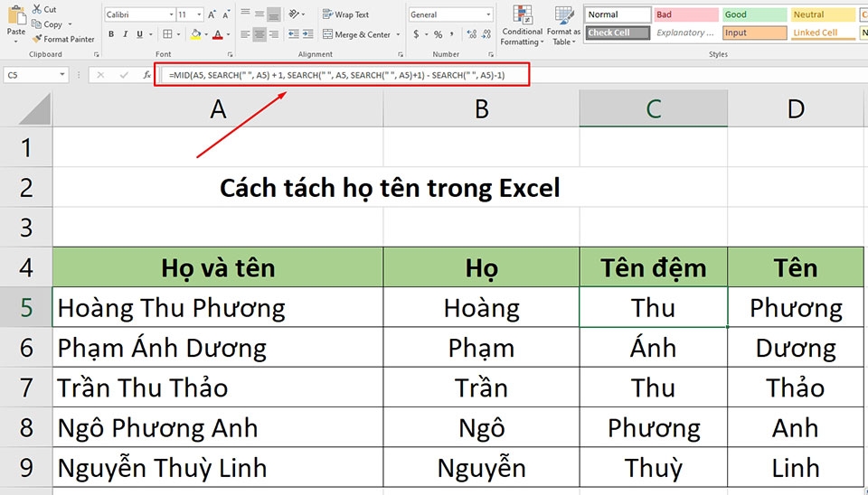Apply the Input cell style
The image size is (868, 495).
pos(754,33)
